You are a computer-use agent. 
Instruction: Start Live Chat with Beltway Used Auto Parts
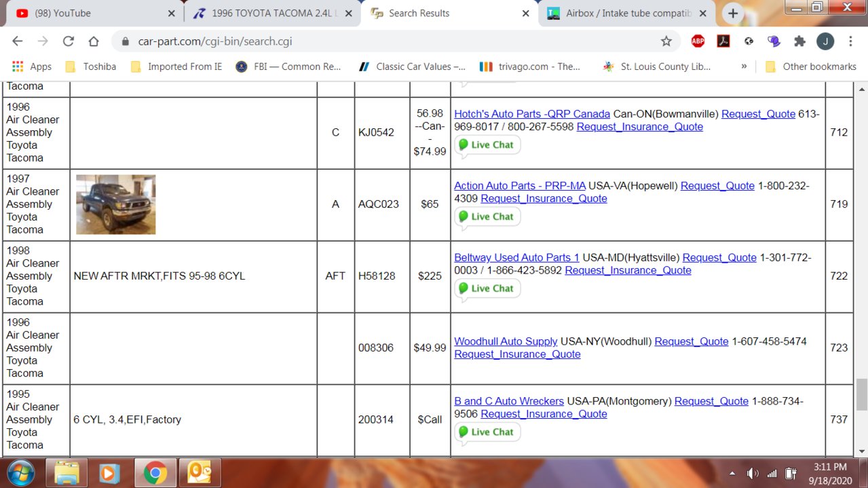click(x=487, y=289)
